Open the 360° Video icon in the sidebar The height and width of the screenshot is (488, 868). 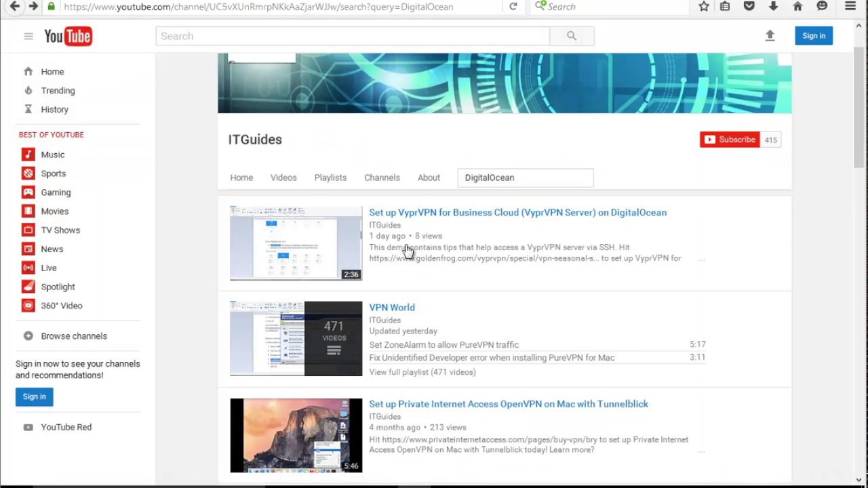click(x=28, y=306)
